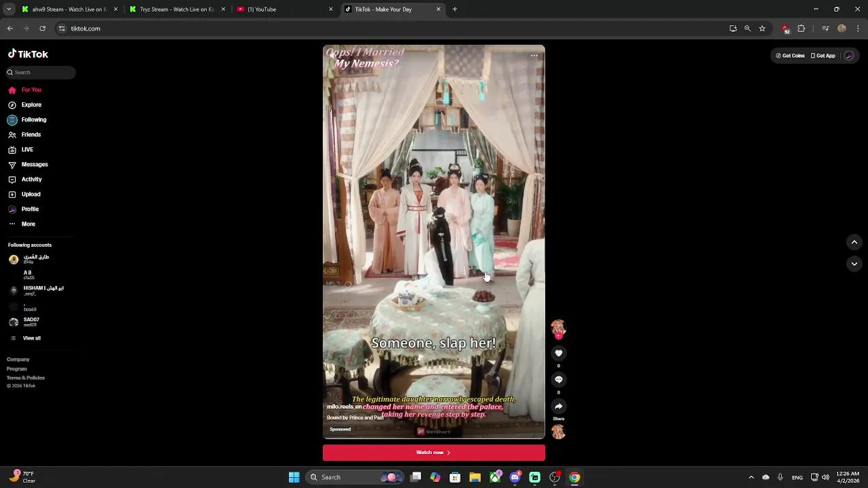This screenshot has height=488, width=868.
Task: Go to the Explore page
Action: 24,105
